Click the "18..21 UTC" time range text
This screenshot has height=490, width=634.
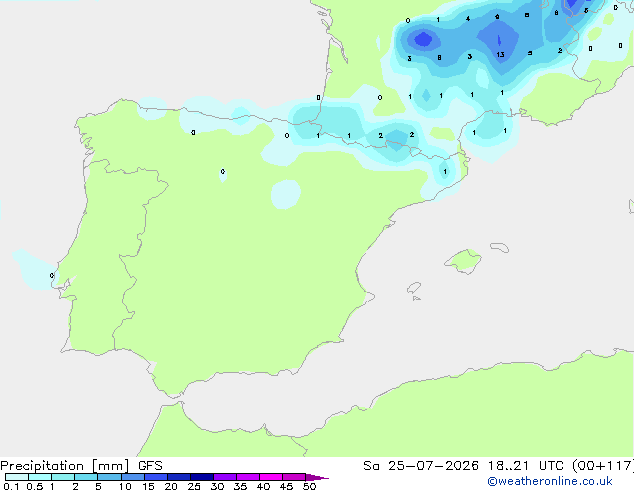tap(526, 466)
